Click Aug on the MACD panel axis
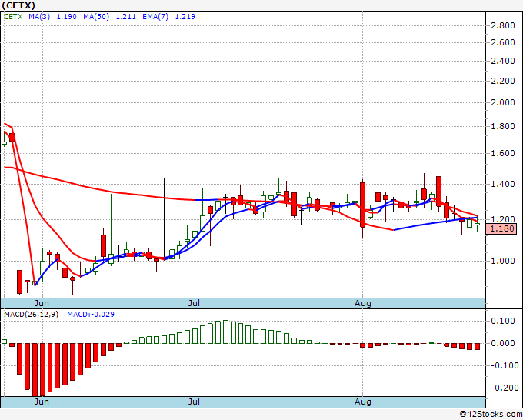Screen dimensions: 523x420 pyautogui.click(x=363, y=402)
